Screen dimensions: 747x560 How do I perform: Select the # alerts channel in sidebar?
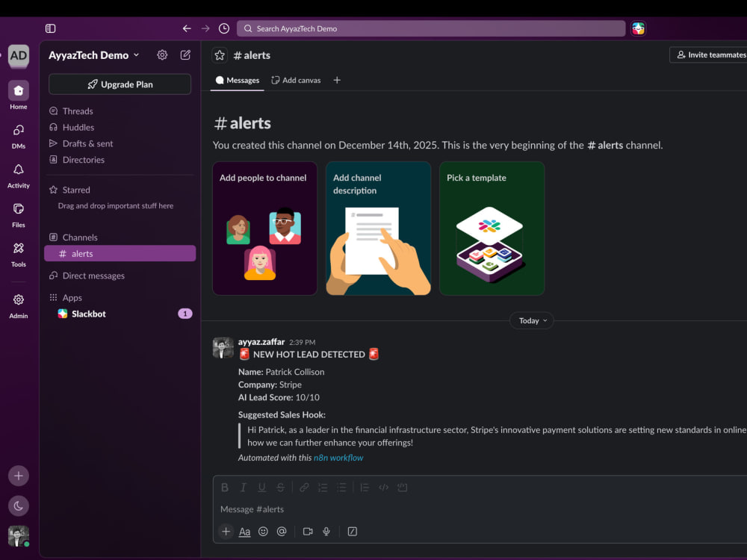coord(120,253)
